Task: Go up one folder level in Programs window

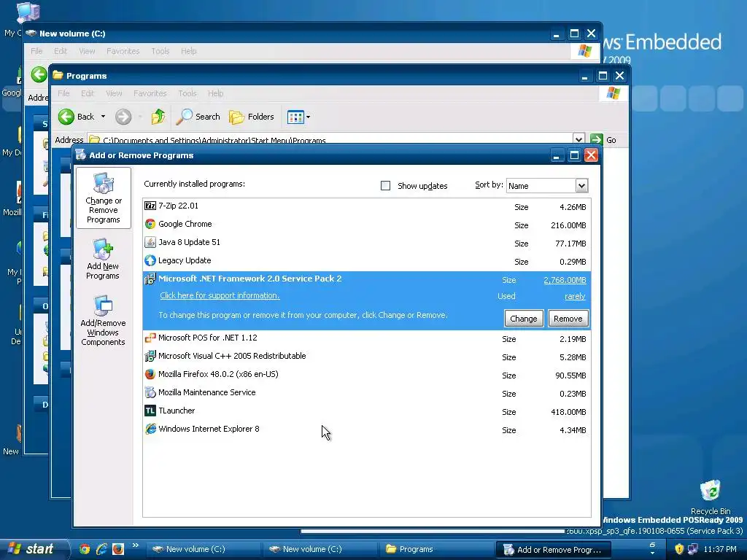Action: click(x=158, y=117)
